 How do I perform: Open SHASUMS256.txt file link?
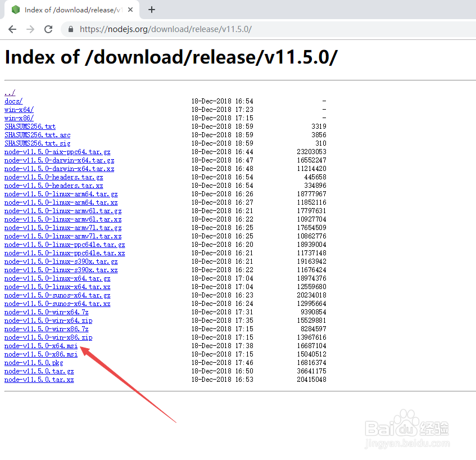click(30, 127)
